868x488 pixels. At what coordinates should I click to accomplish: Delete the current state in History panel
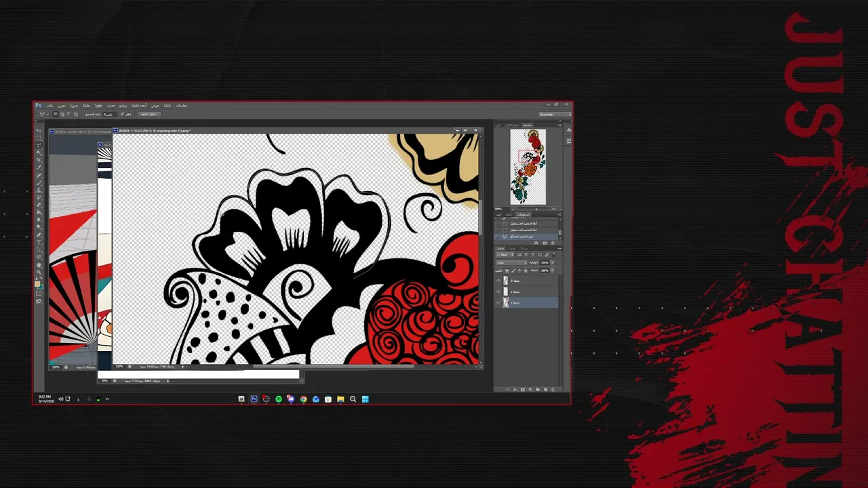click(x=553, y=243)
